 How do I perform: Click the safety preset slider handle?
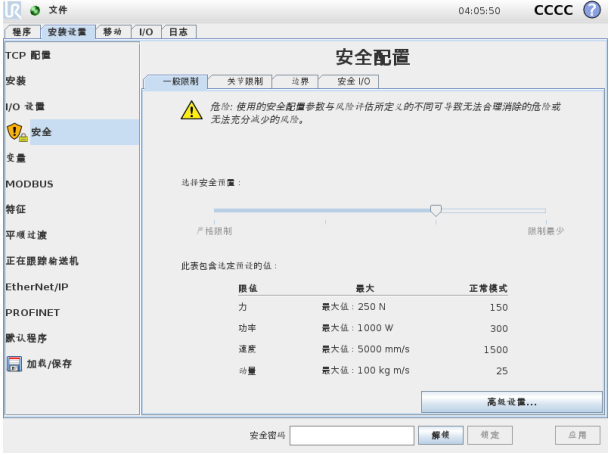click(435, 210)
